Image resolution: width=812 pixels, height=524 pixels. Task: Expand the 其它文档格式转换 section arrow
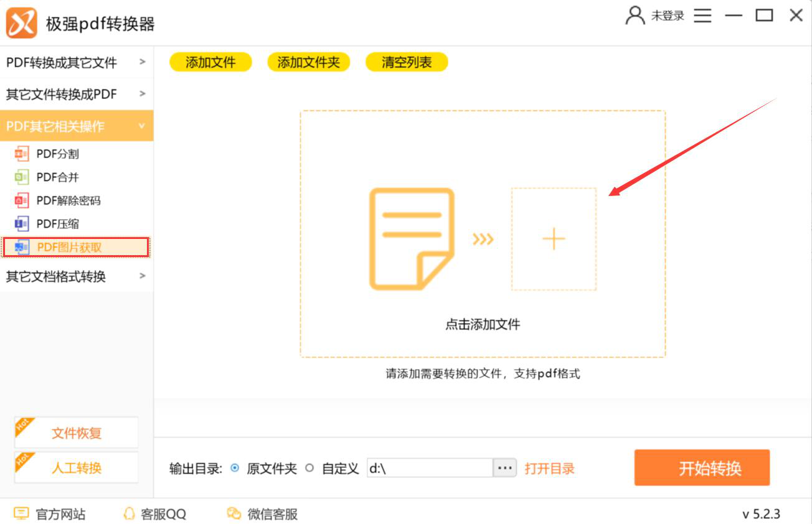(143, 276)
